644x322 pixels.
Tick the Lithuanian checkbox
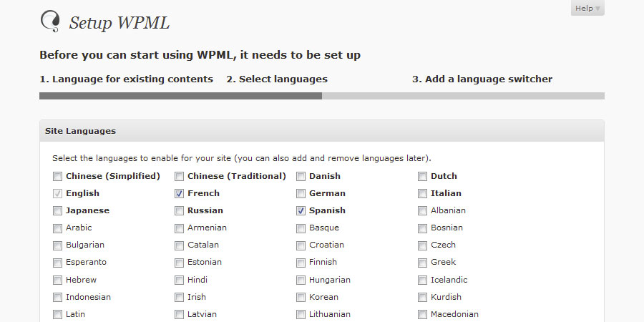301,315
